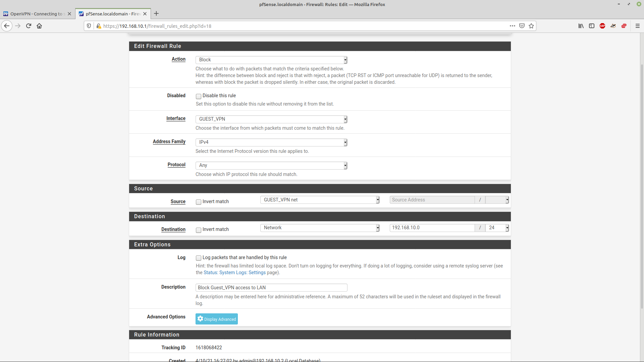Click the Rule Information section header
The width and height of the screenshot is (644, 362).
[x=320, y=335]
